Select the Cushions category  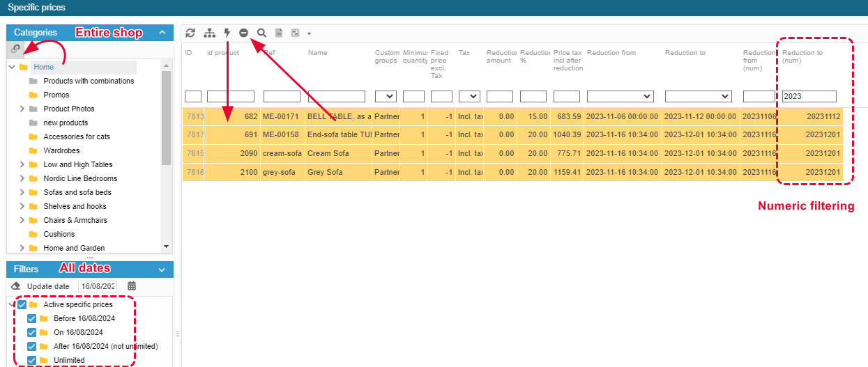[59, 234]
